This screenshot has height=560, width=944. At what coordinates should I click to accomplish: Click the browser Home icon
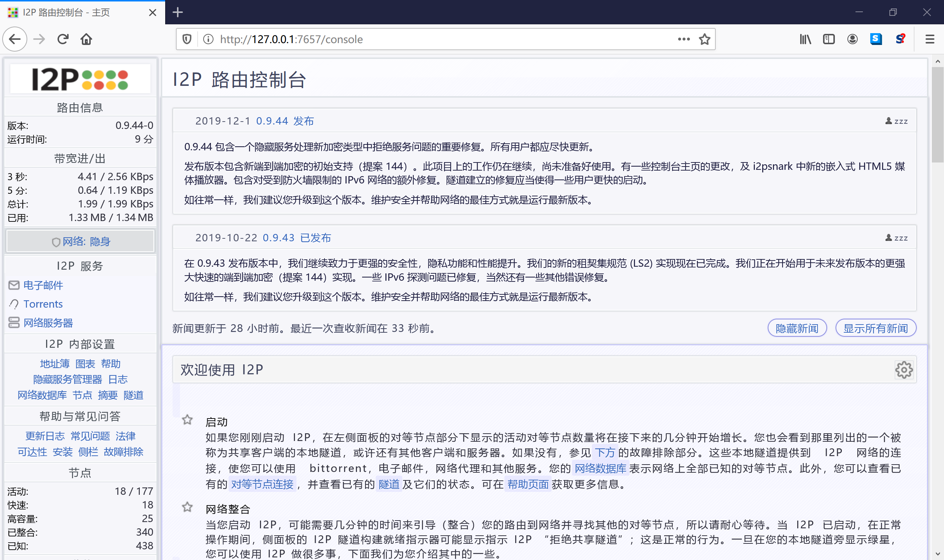[x=86, y=39]
